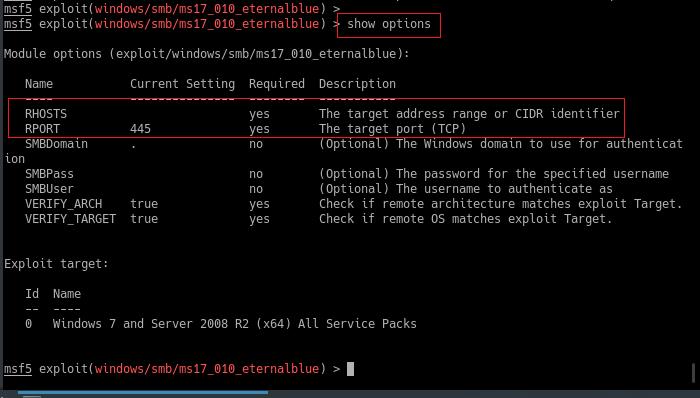Screen dimensions: 700x398
Task: Click the 'Current Setting' column header
Action: point(183,84)
